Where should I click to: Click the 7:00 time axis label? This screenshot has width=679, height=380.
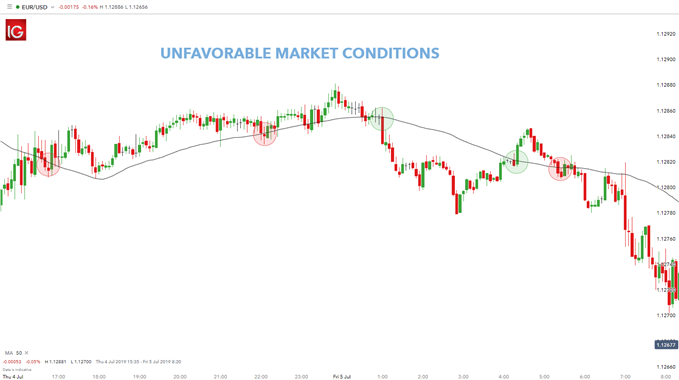[625, 377]
